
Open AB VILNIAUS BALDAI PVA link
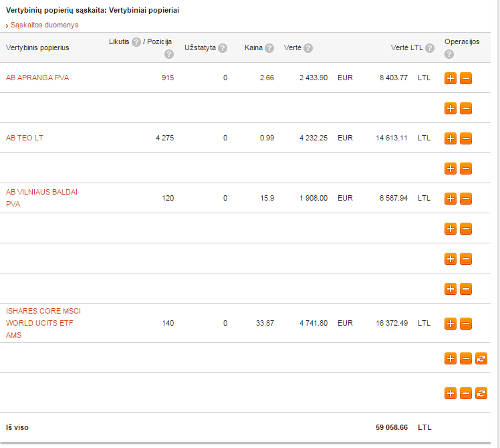coord(41,198)
